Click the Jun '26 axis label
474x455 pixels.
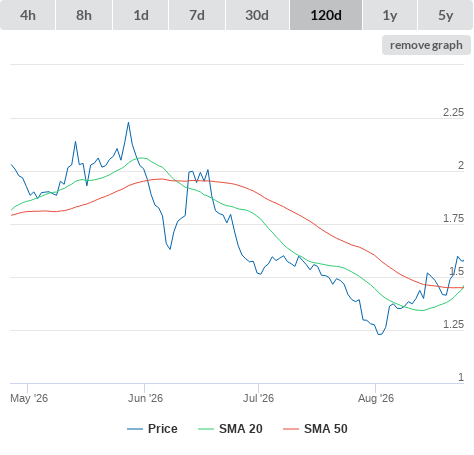click(145, 398)
